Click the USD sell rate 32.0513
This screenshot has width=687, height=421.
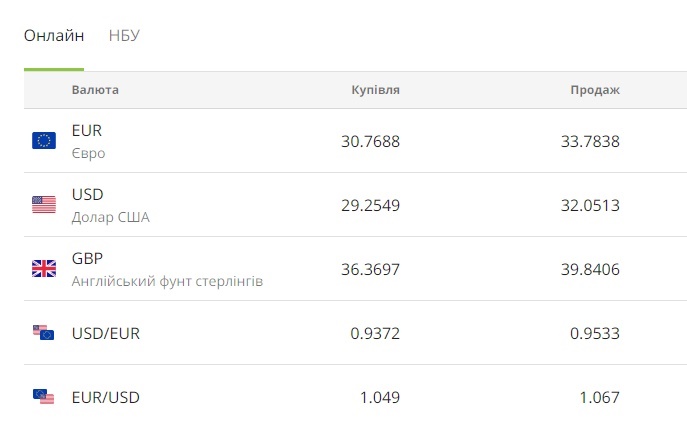tap(590, 205)
